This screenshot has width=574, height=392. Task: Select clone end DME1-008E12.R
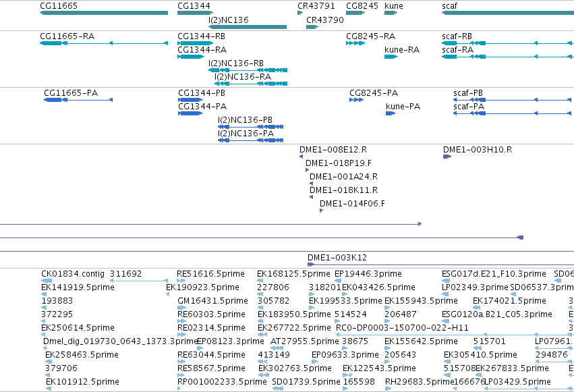click(302, 157)
